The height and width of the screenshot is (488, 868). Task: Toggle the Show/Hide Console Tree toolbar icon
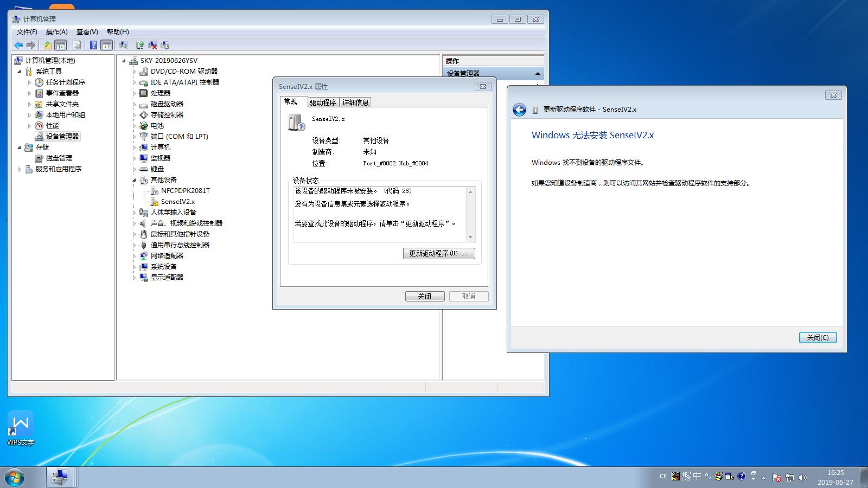61,45
